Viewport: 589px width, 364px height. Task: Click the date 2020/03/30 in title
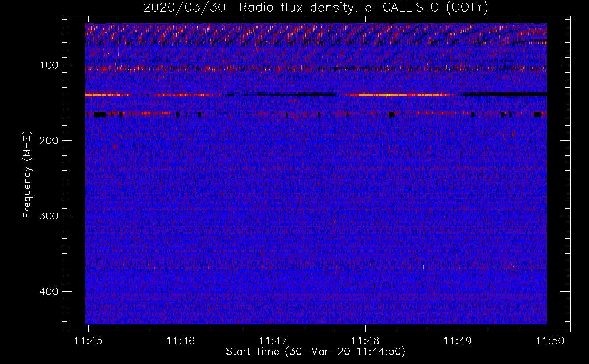184,8
